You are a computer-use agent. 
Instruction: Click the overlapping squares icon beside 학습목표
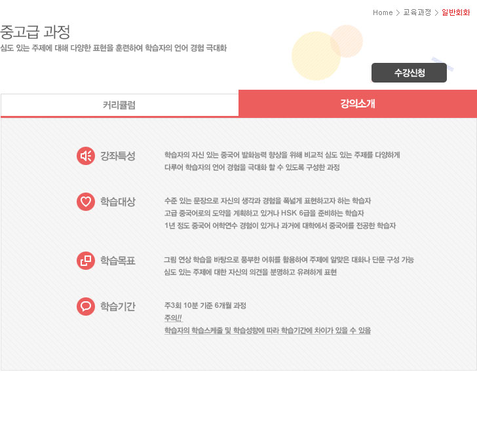(x=86, y=261)
